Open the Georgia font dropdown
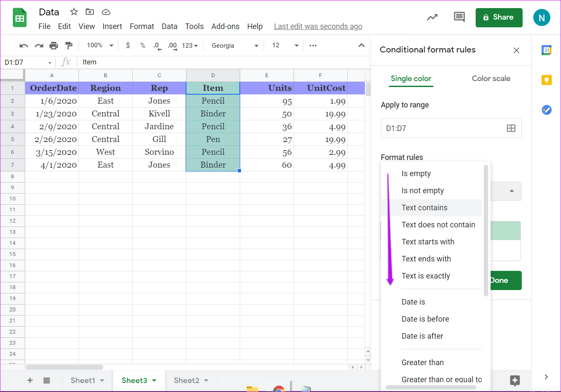Image resolution: width=561 pixels, height=392 pixels. (235, 46)
